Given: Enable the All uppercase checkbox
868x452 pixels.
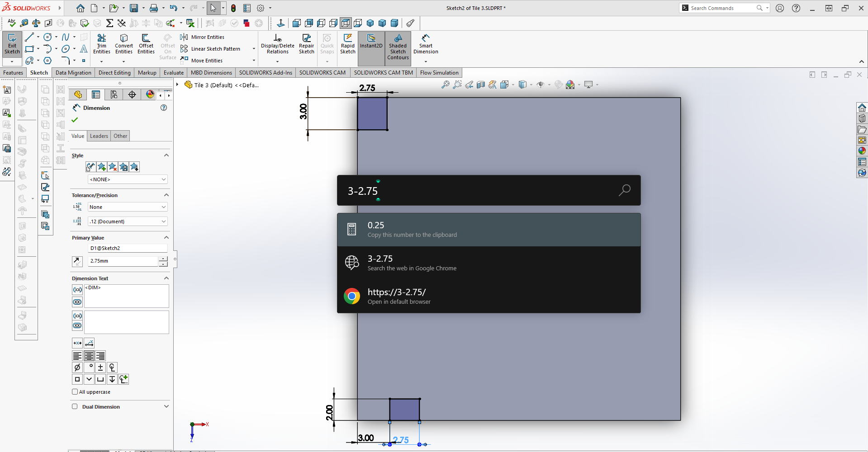Looking at the screenshot, I should 75,392.
